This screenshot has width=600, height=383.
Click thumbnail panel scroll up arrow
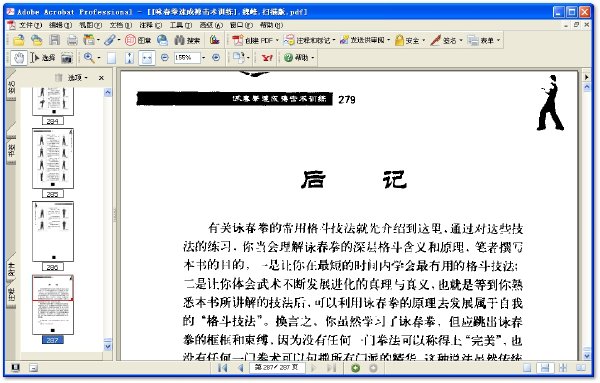tap(108, 92)
